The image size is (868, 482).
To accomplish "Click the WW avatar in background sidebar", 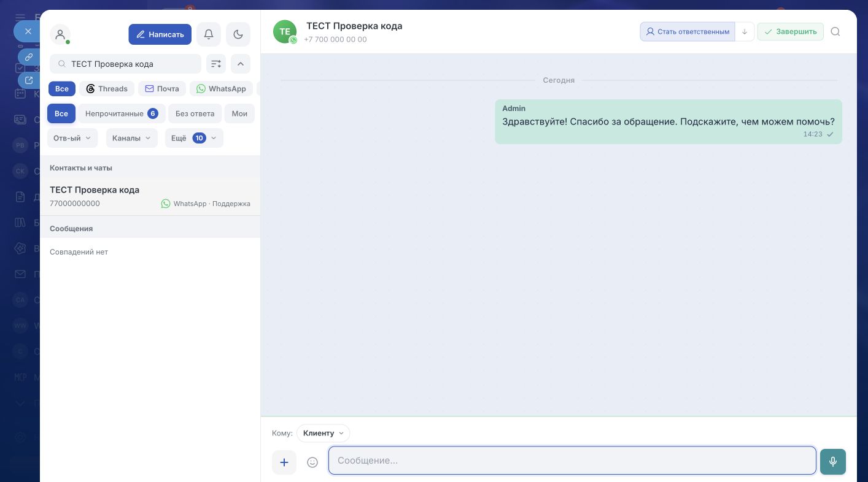I will (x=20, y=326).
